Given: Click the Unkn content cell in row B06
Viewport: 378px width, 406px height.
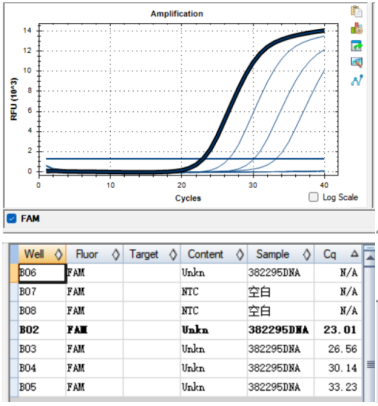Looking at the screenshot, I should click(214, 273).
